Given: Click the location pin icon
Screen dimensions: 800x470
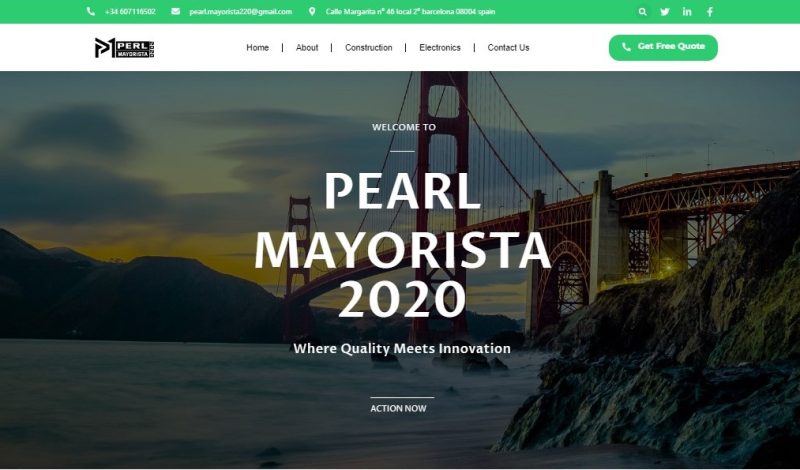Looking at the screenshot, I should 312,11.
